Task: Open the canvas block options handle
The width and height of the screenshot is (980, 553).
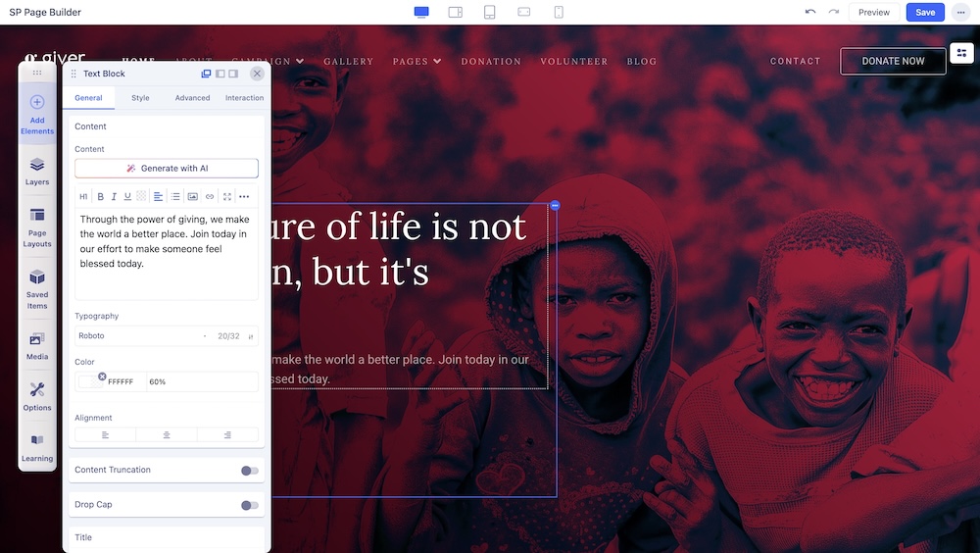Action: point(555,205)
